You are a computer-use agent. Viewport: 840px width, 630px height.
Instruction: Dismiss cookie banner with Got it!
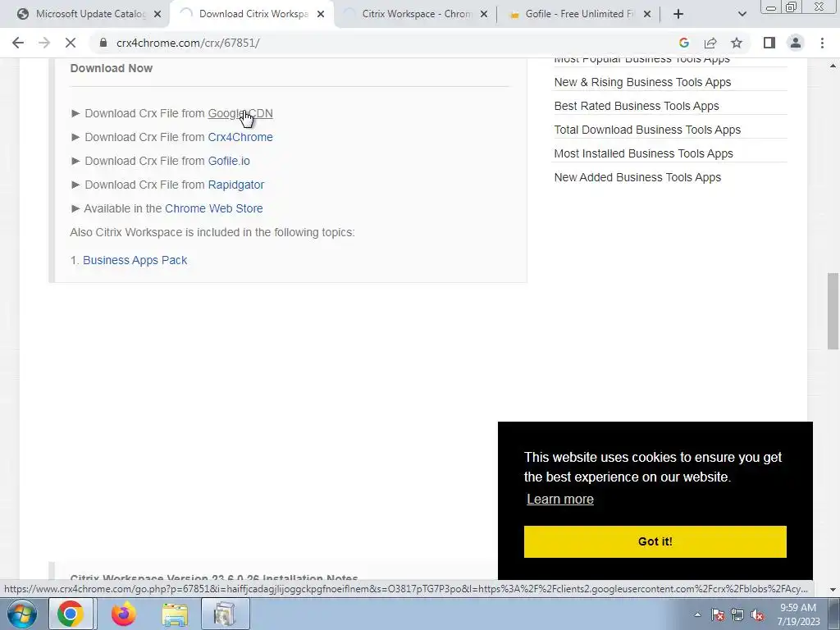click(655, 541)
